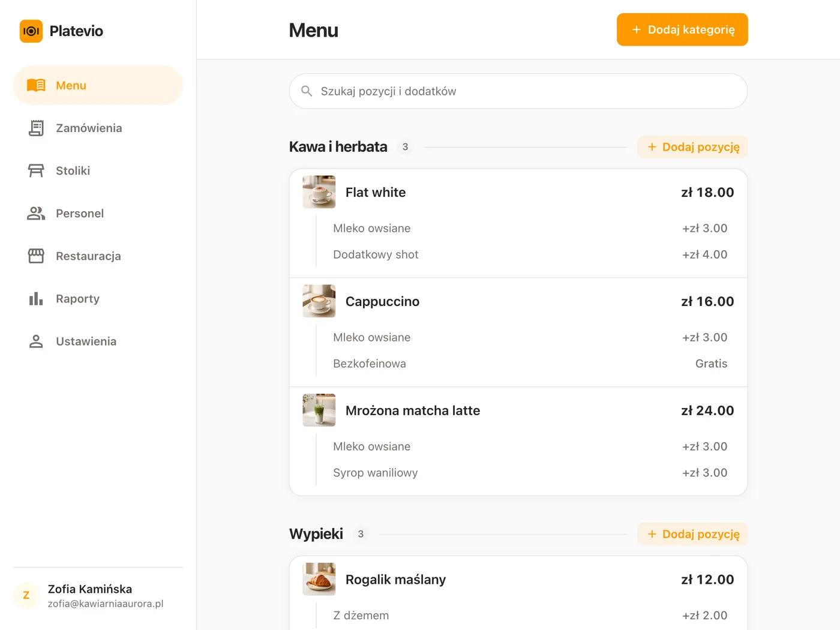Open the Zamówienia receipt icon
Image resolution: width=840 pixels, height=630 pixels.
point(36,128)
